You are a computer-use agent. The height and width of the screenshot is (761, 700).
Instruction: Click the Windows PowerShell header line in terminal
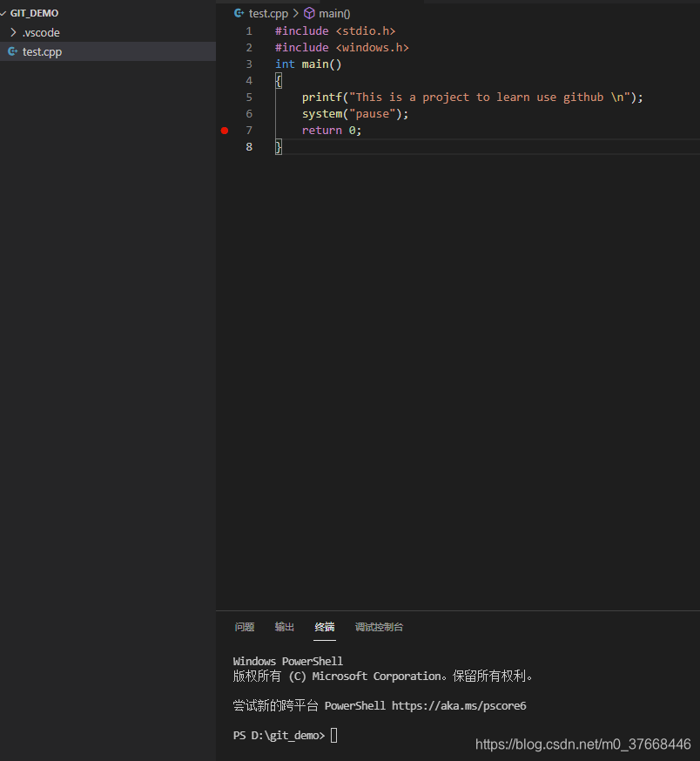tap(288, 661)
